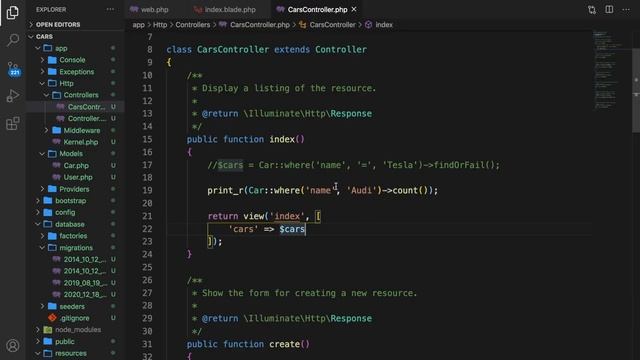This screenshot has width=640, height=360.
Task: Open Explorer panel more actions ellipsis
Action: click(x=110, y=9)
